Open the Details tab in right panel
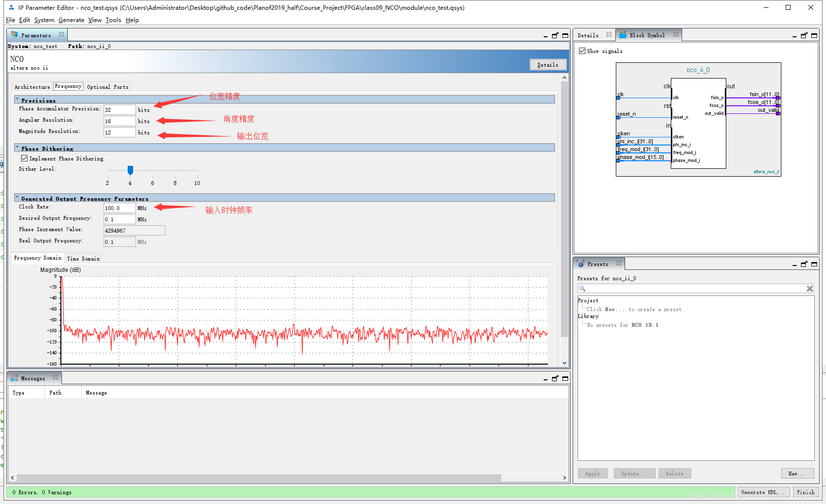The width and height of the screenshot is (826, 504). point(588,35)
